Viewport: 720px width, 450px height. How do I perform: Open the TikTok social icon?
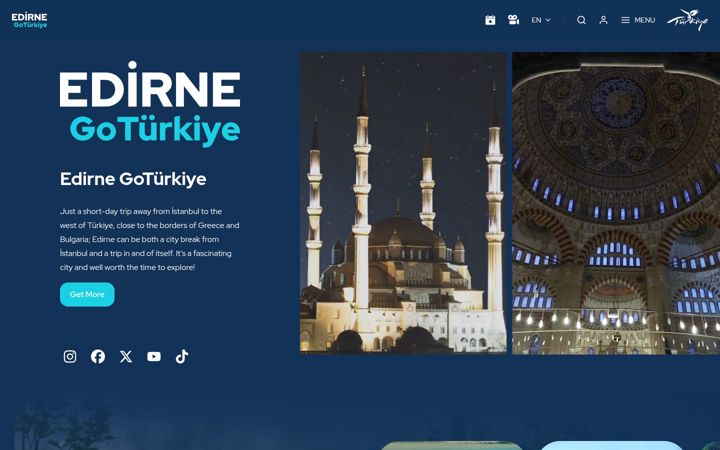point(182,356)
